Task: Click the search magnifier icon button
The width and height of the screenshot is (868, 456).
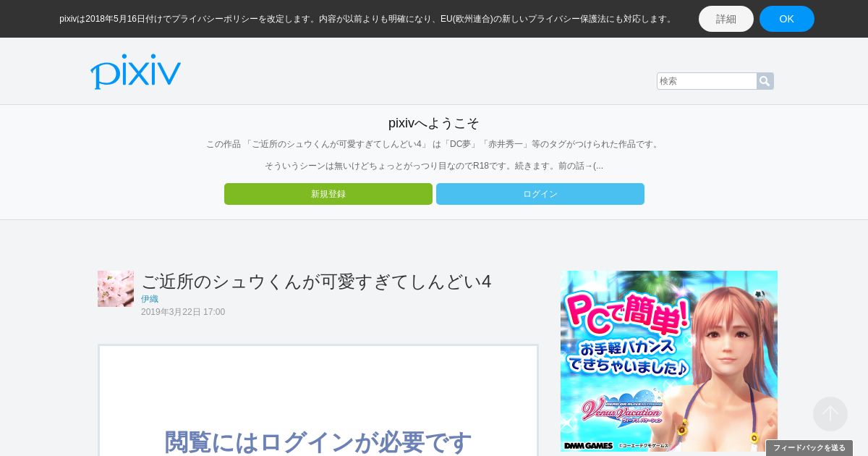Action: (765, 81)
